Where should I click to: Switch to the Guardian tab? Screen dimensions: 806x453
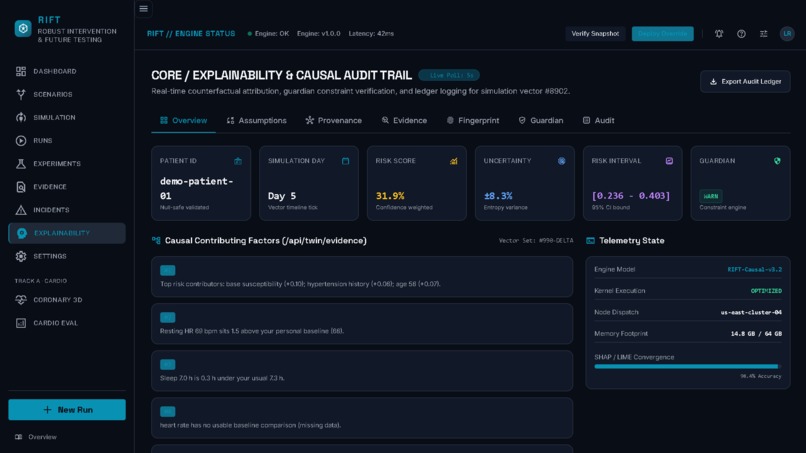541,120
